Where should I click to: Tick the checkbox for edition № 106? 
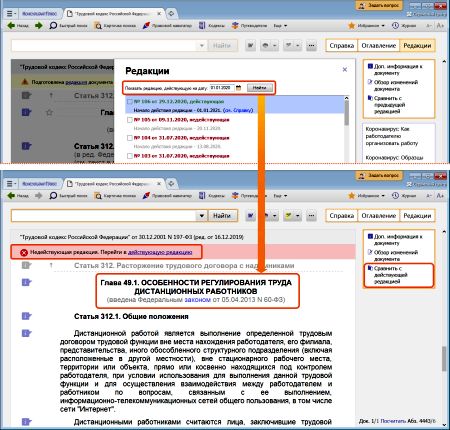tap(130, 101)
